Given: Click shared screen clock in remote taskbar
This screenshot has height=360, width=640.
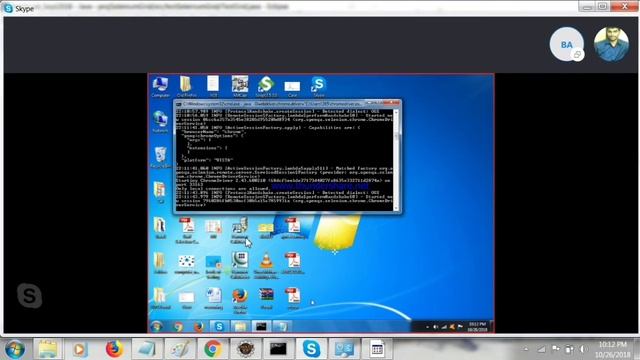Looking at the screenshot, I should pos(478,327).
